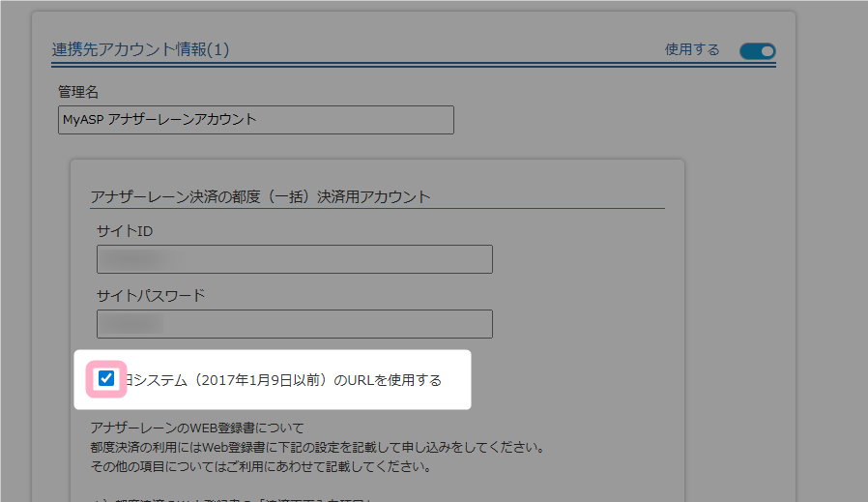Click the サイトパスワード field label
Viewport: 868px width, 502px height.
click(150, 295)
